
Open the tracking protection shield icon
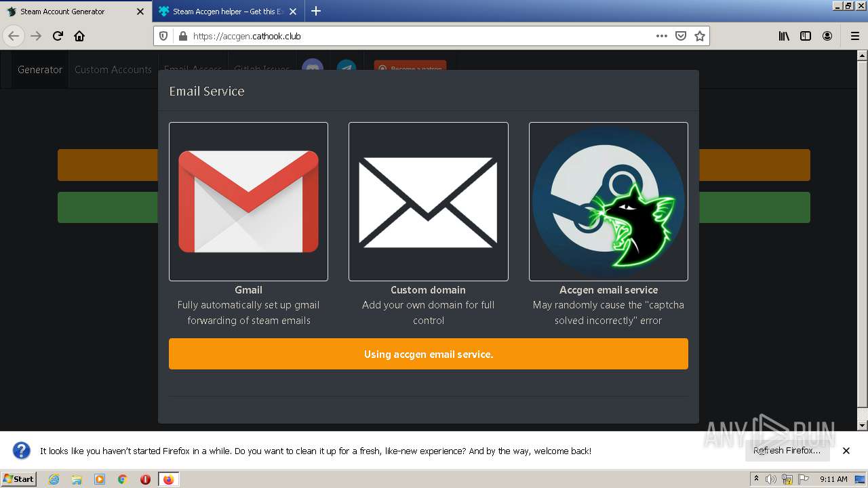pyautogui.click(x=163, y=36)
